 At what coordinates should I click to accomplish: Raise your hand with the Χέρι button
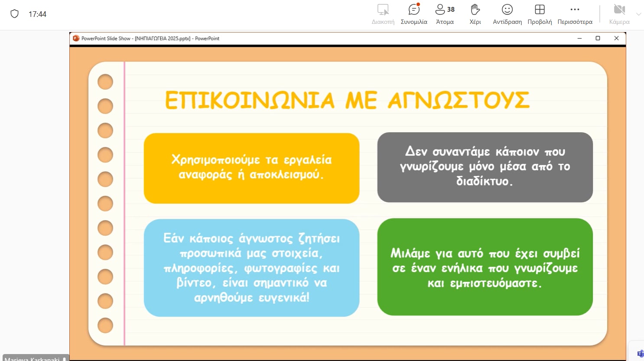tap(475, 14)
